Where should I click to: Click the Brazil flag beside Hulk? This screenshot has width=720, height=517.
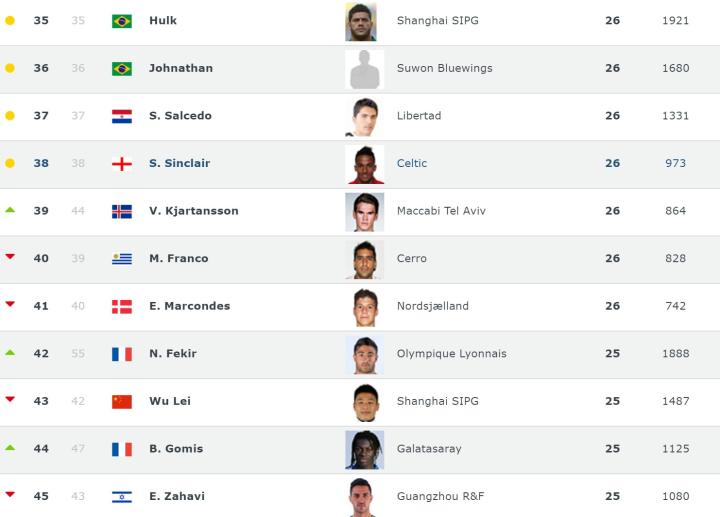coord(122,21)
